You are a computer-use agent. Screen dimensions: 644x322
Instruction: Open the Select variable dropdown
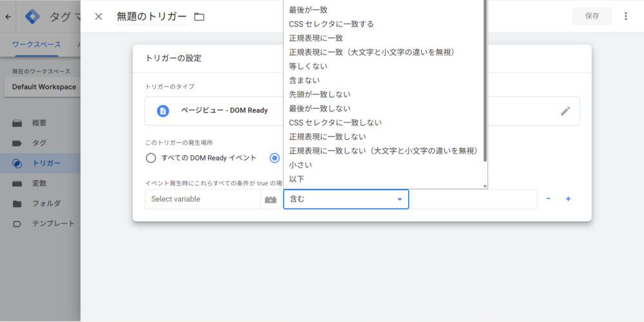coord(202,200)
